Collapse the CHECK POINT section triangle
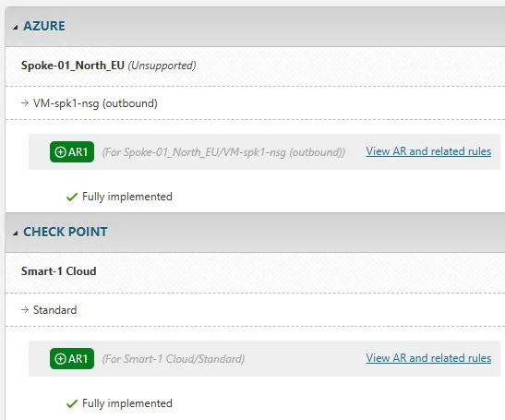This screenshot has width=505, height=420. click(15, 233)
